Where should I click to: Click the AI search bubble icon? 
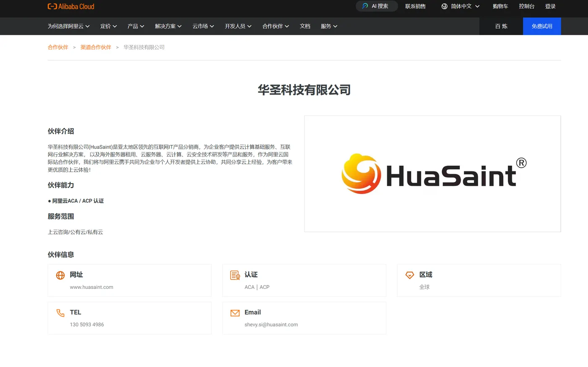(365, 6)
